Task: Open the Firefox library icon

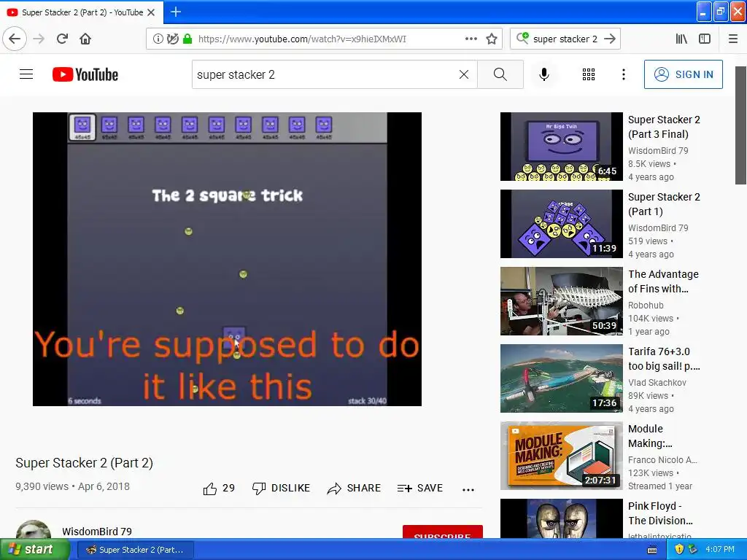Action: [x=682, y=39]
